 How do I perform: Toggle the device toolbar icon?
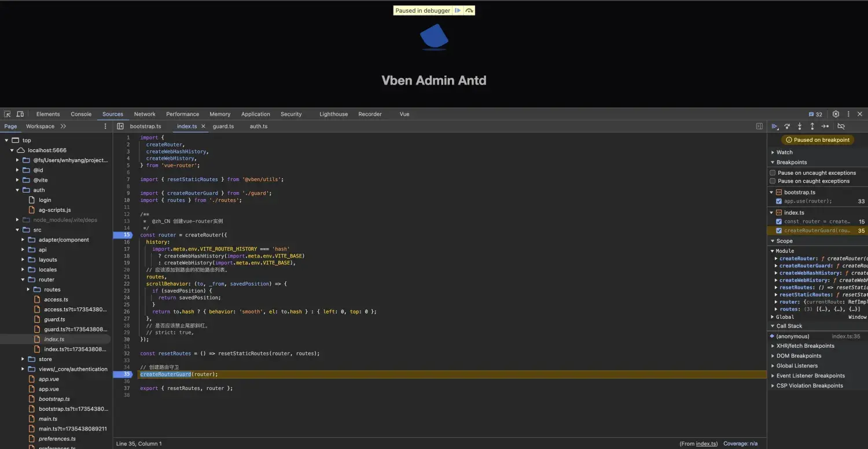20,114
